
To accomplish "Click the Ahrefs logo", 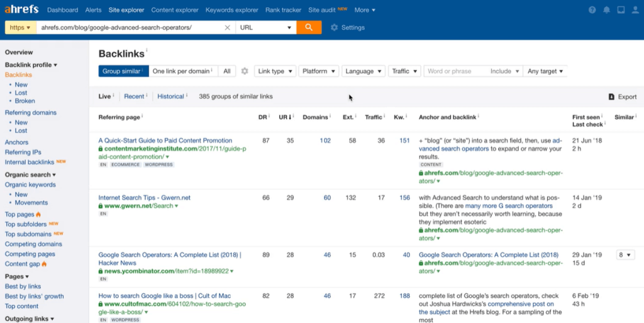I will point(21,9).
